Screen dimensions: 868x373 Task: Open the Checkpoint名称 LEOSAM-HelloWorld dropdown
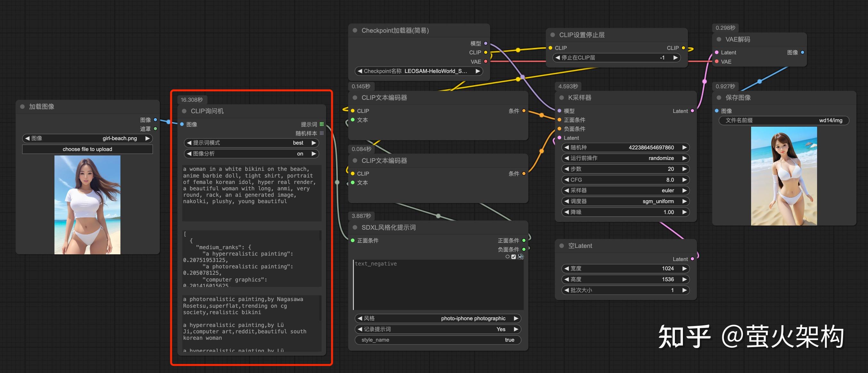coord(419,71)
